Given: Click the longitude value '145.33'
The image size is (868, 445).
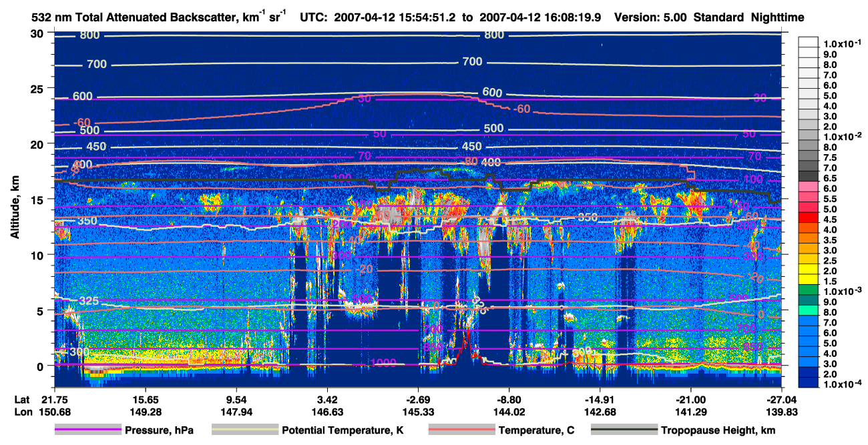Looking at the screenshot, I should coord(418,412).
